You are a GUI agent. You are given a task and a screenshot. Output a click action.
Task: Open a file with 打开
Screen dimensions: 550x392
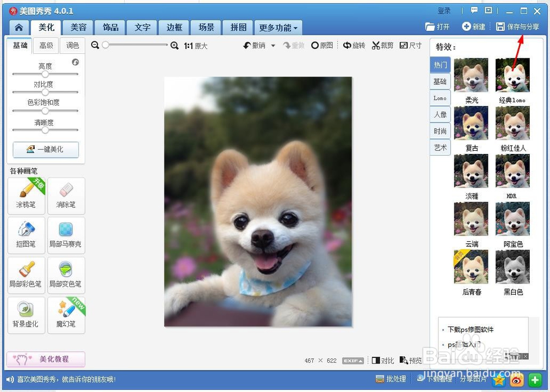coord(437,26)
